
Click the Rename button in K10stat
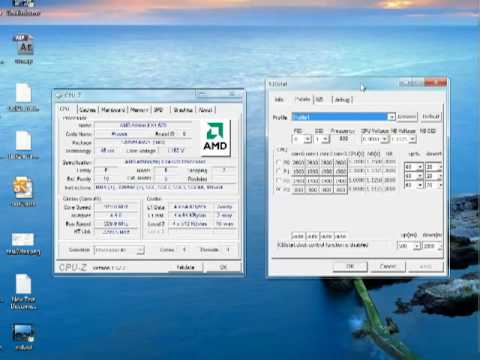click(407, 116)
